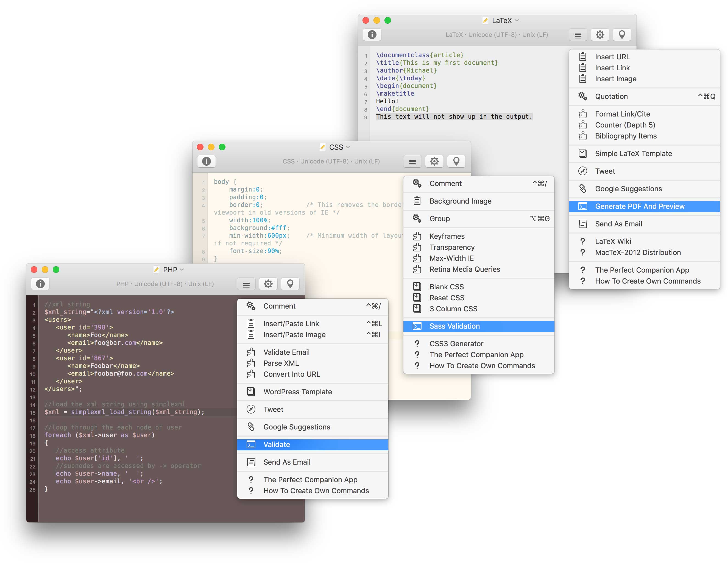Open the gear commands menu in LaTeX window
This screenshot has height=563, width=728.
coord(600,35)
